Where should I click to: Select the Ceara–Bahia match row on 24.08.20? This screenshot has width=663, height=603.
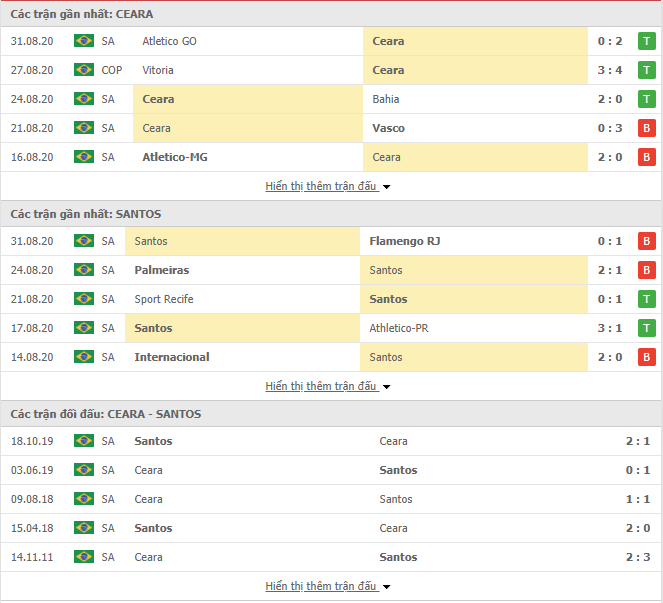point(330,99)
